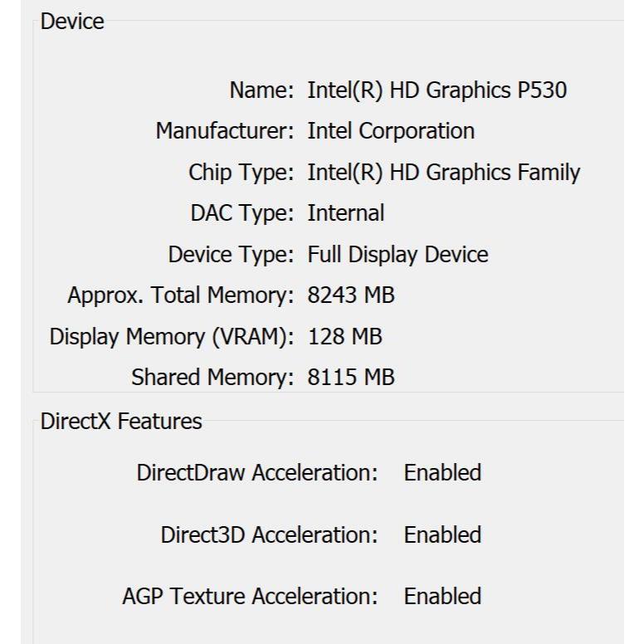Image resolution: width=644 pixels, height=644 pixels.
Task: Click the Full Display Device value
Action: (398, 255)
